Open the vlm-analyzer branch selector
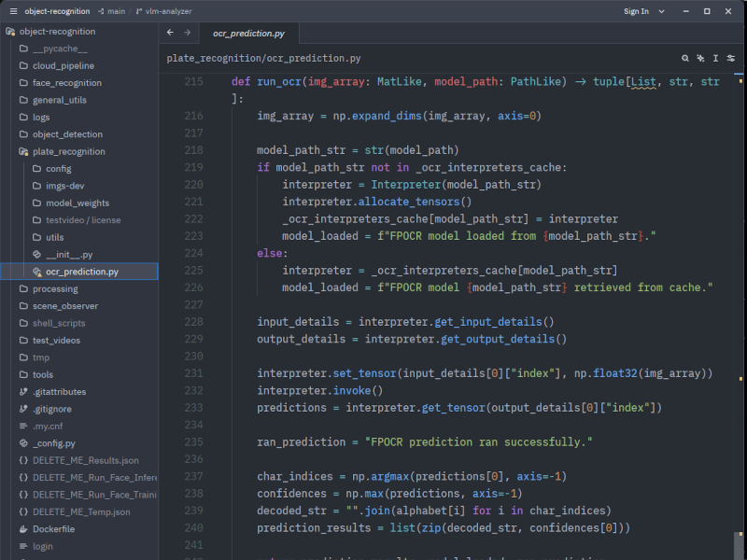 tap(164, 11)
